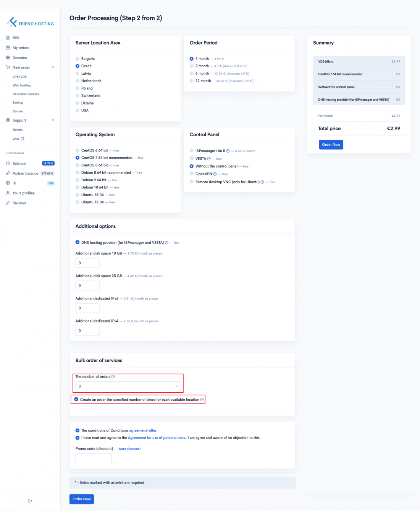Toggle Create an order for each available location checkbox
Screen dimensions: 420x511
[76, 400]
